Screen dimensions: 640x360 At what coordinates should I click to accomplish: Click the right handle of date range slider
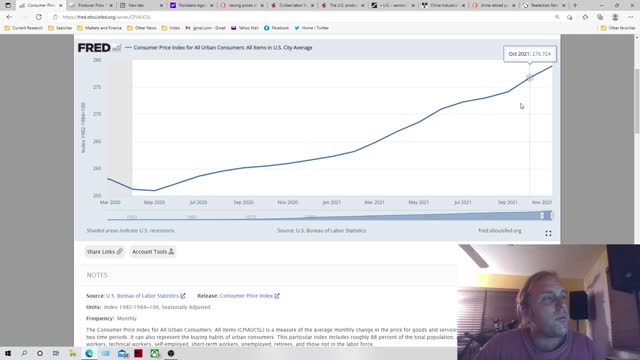pos(551,216)
